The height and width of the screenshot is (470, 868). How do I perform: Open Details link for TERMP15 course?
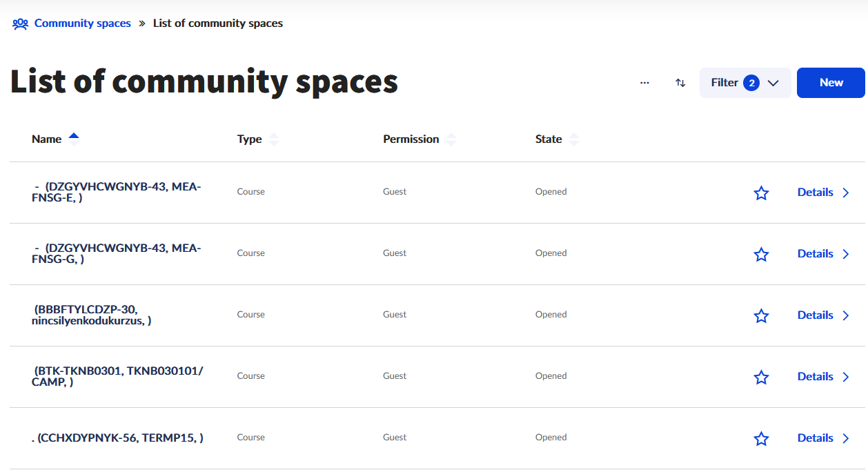point(815,438)
